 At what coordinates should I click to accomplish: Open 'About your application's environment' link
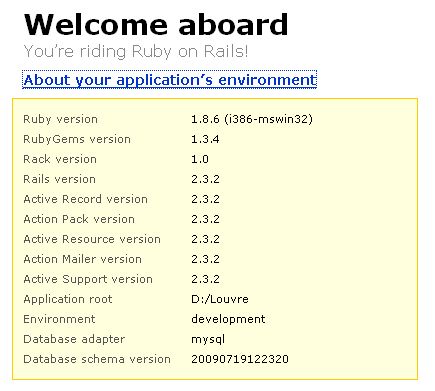tap(170, 80)
